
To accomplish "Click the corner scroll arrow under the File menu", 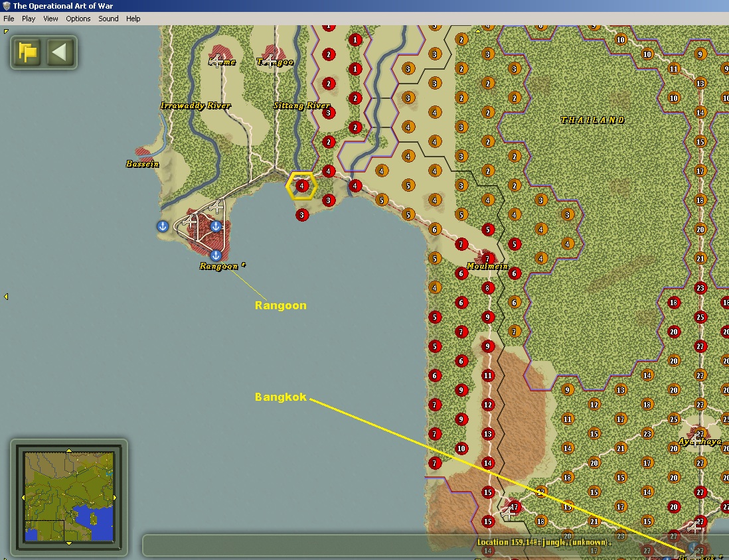I will pyautogui.click(x=6, y=32).
